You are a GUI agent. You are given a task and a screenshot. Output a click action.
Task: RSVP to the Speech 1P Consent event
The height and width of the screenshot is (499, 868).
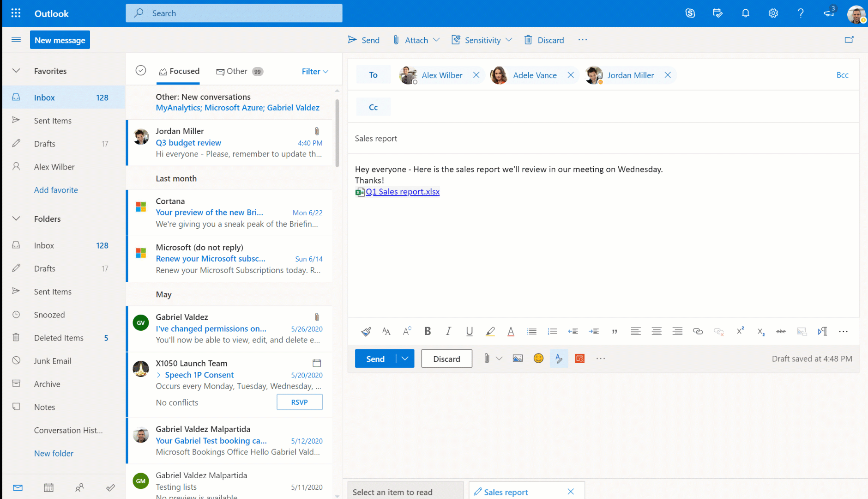pyautogui.click(x=299, y=402)
